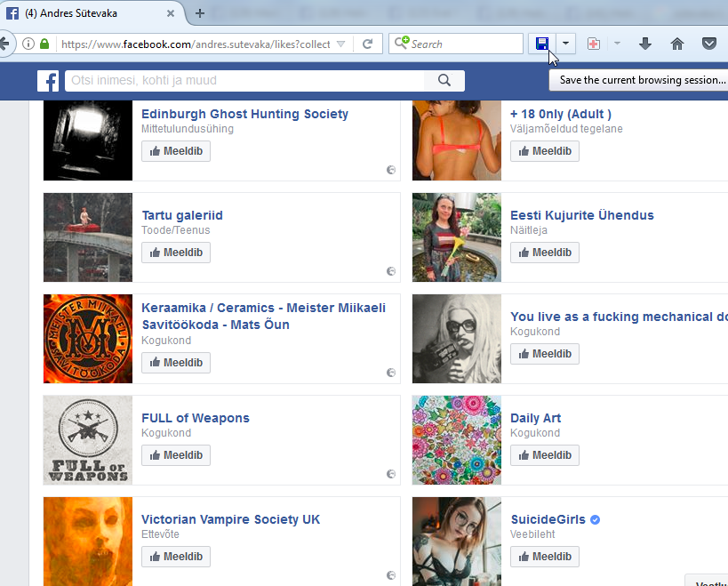Viewport: 728px width, 586px height.
Task: Click the Facebook logo home icon
Action: coord(48,81)
